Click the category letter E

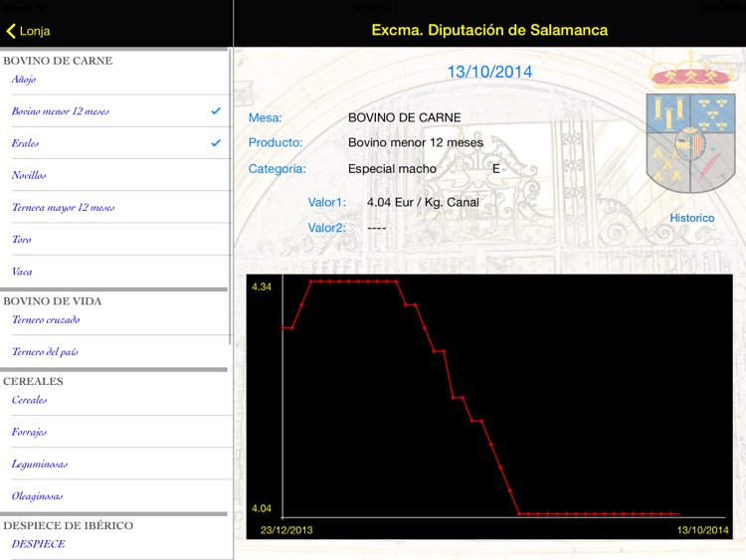495,169
